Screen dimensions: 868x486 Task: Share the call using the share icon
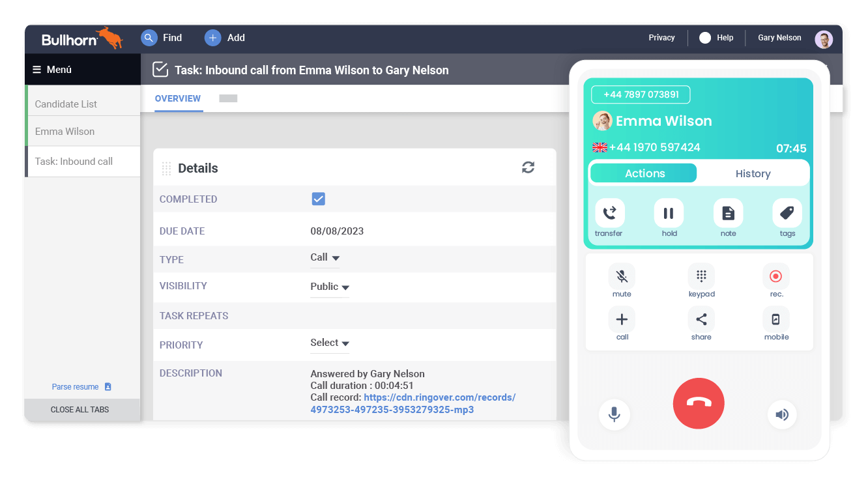pyautogui.click(x=701, y=319)
